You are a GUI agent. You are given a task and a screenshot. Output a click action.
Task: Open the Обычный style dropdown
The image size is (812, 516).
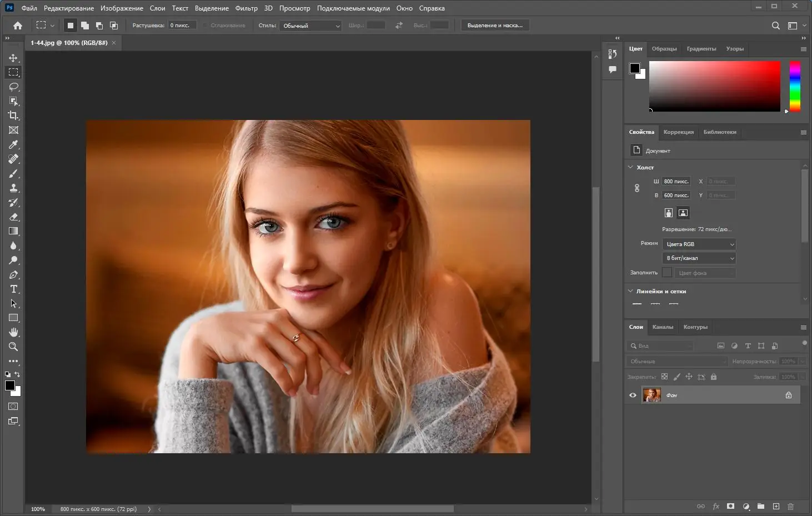point(310,26)
